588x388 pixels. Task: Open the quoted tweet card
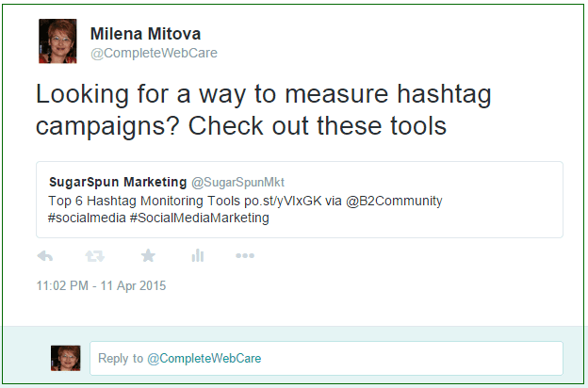pos(300,200)
